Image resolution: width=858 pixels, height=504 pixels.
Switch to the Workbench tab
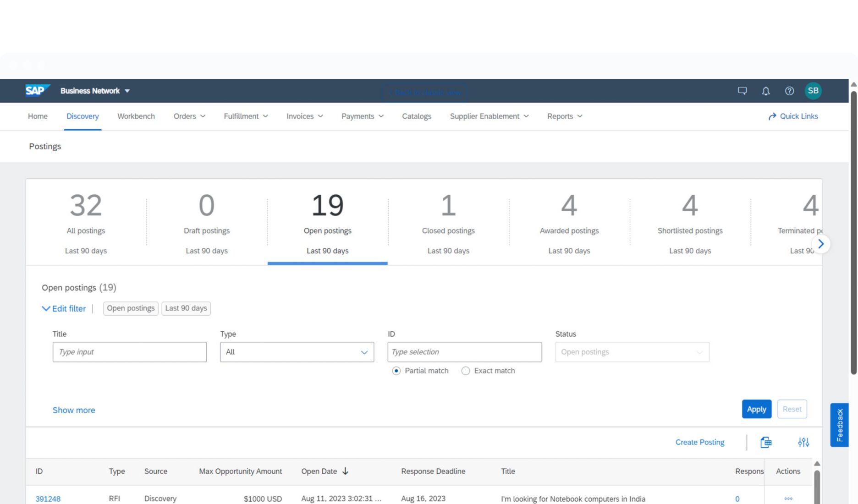tap(136, 116)
